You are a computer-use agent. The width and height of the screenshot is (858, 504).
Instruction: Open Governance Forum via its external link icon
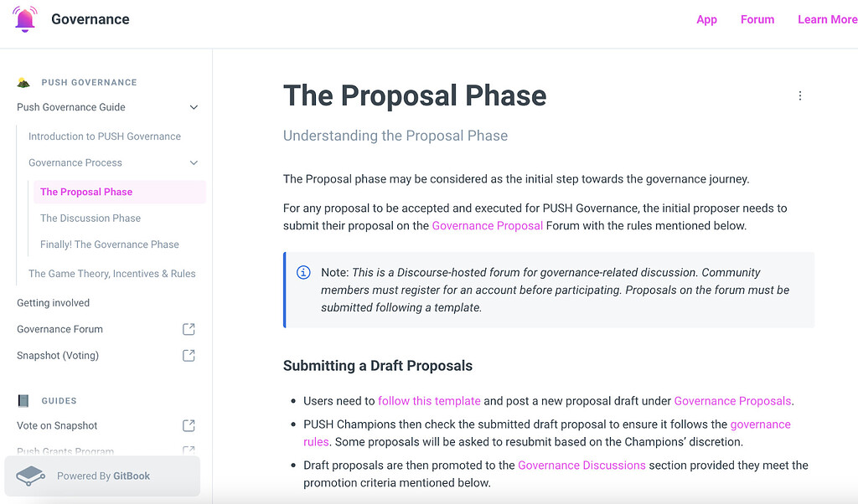[189, 329]
